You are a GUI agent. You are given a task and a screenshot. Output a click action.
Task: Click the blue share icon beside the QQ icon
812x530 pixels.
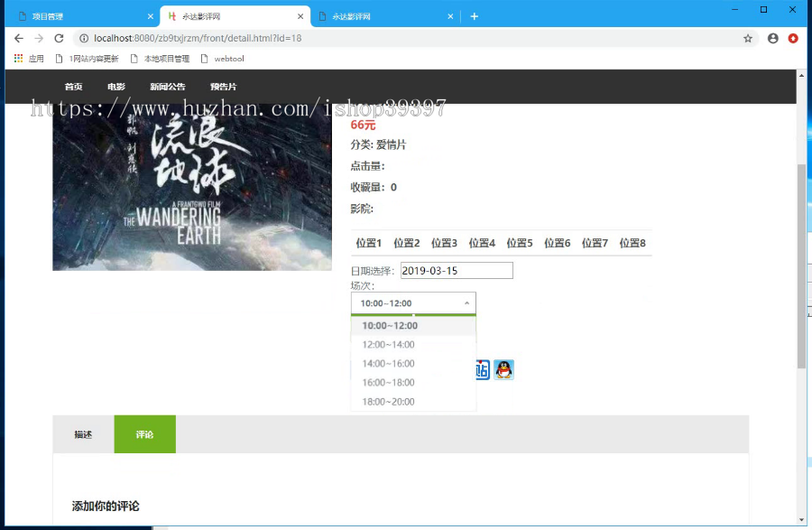pyautogui.click(x=483, y=369)
